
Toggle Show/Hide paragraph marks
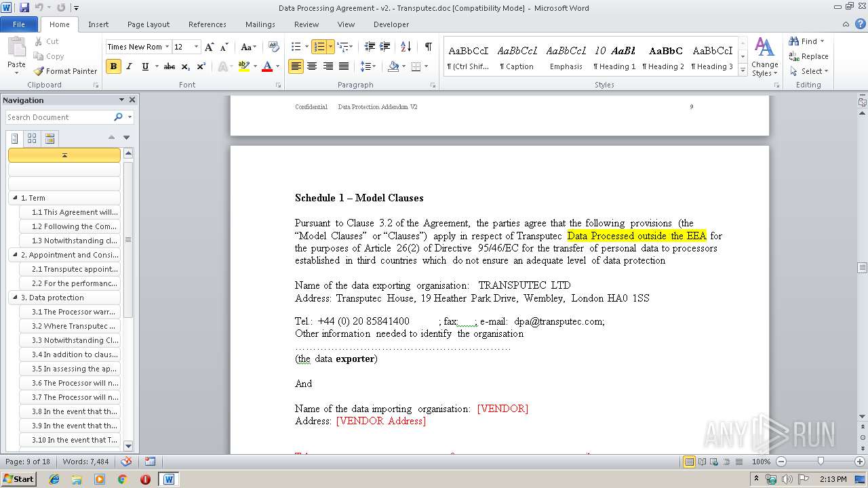(428, 47)
